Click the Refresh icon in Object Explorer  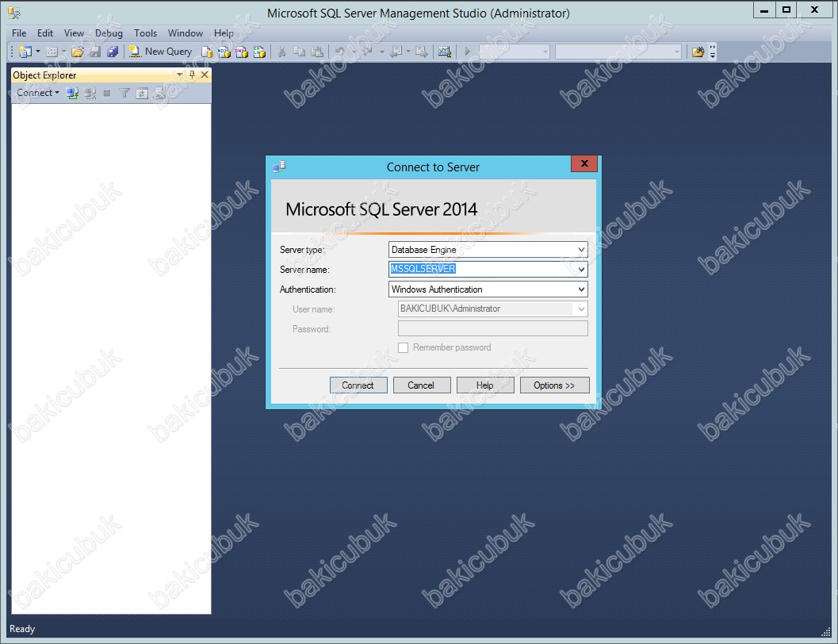tap(142, 94)
